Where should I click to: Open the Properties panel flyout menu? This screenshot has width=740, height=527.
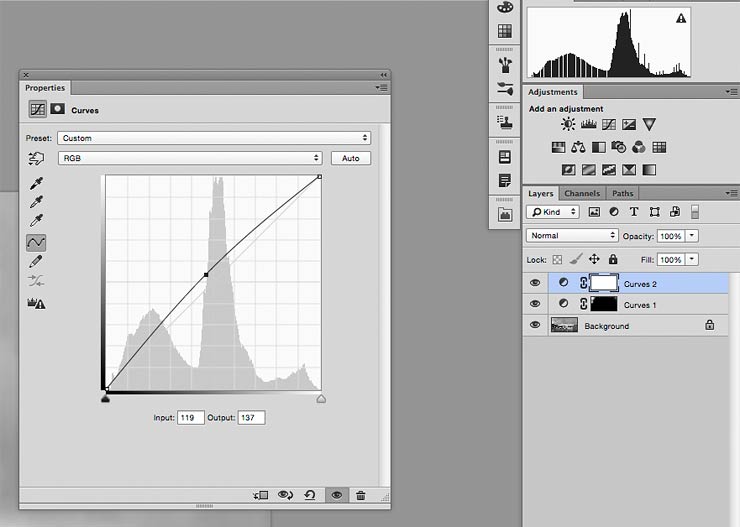click(x=382, y=88)
